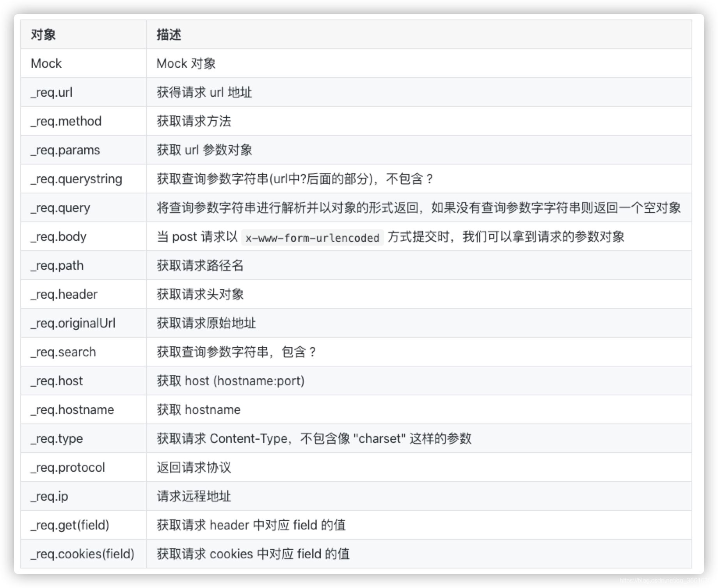The width and height of the screenshot is (718, 588).
Task: Click the _req.method row
Action: tap(66, 121)
